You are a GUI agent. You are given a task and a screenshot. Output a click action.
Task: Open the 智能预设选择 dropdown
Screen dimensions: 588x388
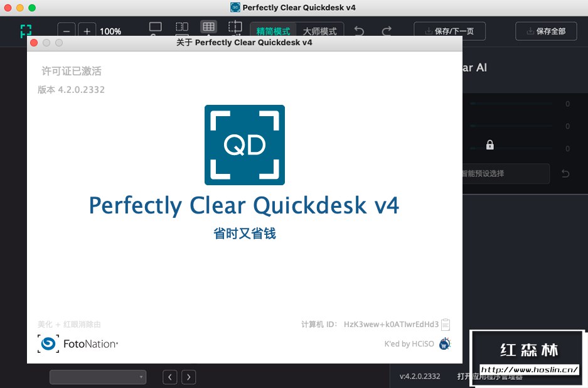[506, 173]
